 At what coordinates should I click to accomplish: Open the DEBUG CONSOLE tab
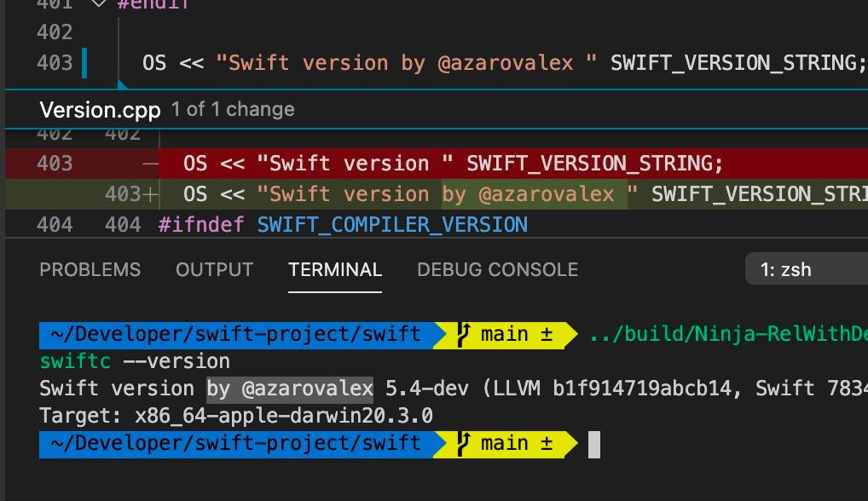tap(498, 269)
